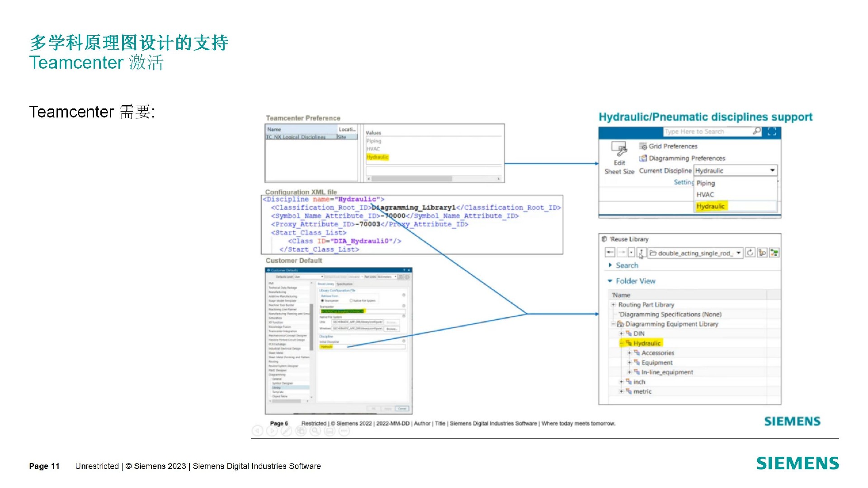Click the Initial Discipline input field
868x488 pixels.
[x=362, y=347]
